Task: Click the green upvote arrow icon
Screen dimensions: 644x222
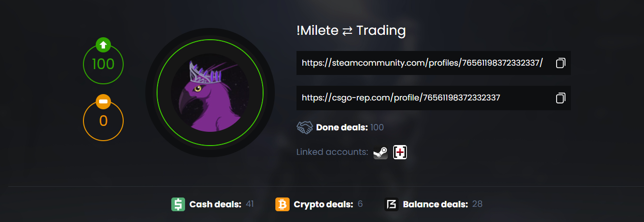Action: click(x=103, y=46)
